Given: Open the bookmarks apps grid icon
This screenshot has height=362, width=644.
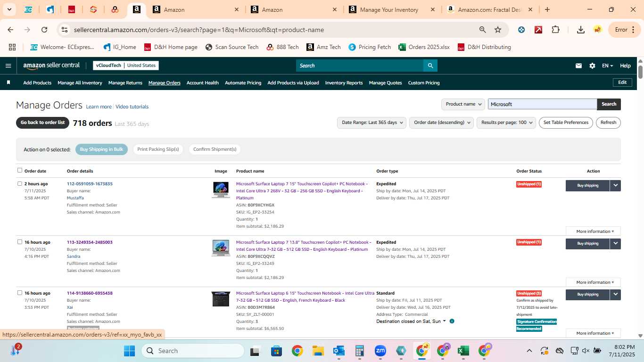Looking at the screenshot, I should [12, 47].
